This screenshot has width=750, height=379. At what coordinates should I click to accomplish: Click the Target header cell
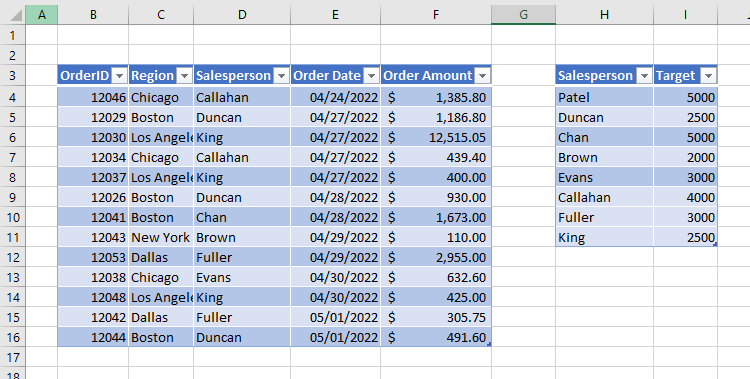tap(685, 76)
